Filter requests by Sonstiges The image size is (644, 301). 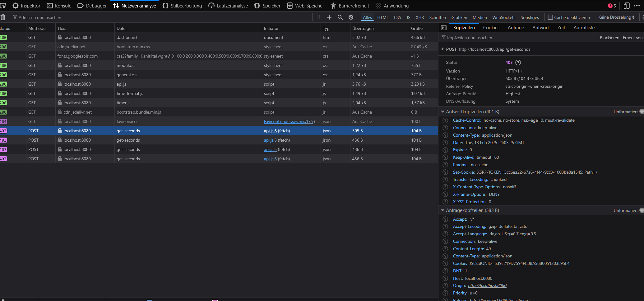[x=530, y=17]
